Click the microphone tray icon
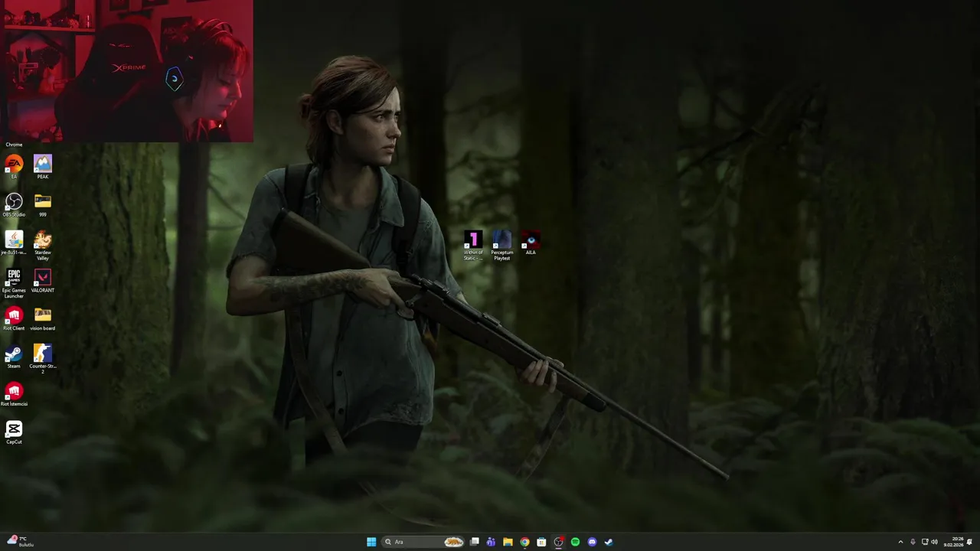 click(x=913, y=542)
